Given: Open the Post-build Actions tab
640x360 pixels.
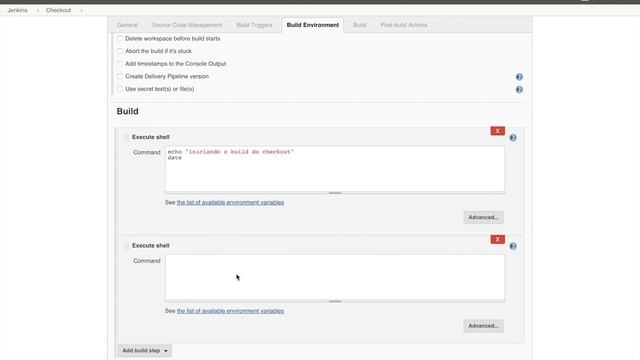Looking at the screenshot, I should tap(404, 25).
